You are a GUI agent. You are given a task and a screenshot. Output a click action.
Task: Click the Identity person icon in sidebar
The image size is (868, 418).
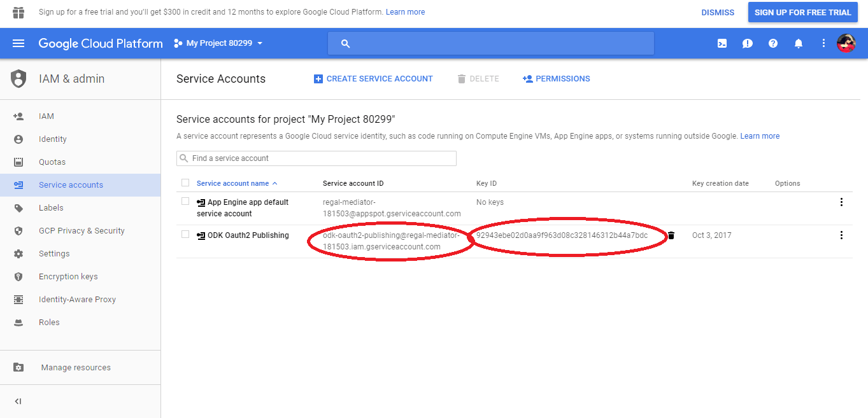pyautogui.click(x=18, y=139)
